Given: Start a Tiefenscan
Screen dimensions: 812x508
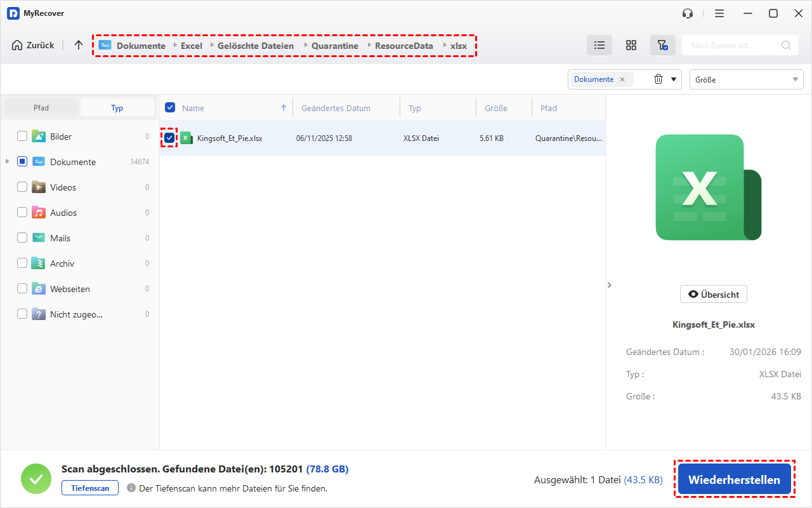Looking at the screenshot, I should (90, 488).
